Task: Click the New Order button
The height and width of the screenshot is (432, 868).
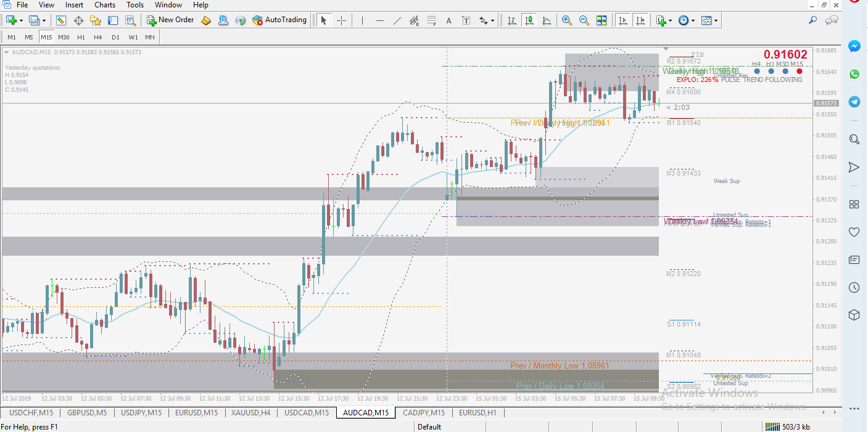Action: [170, 20]
